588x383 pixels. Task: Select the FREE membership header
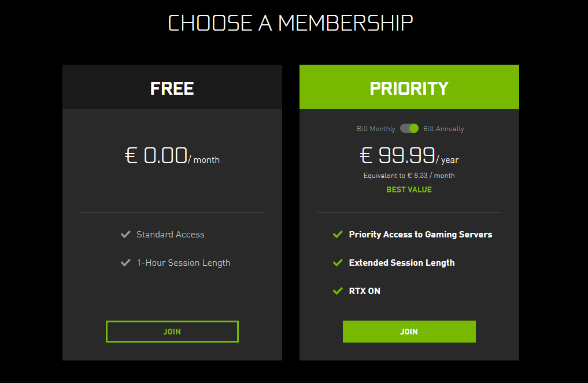click(x=172, y=88)
